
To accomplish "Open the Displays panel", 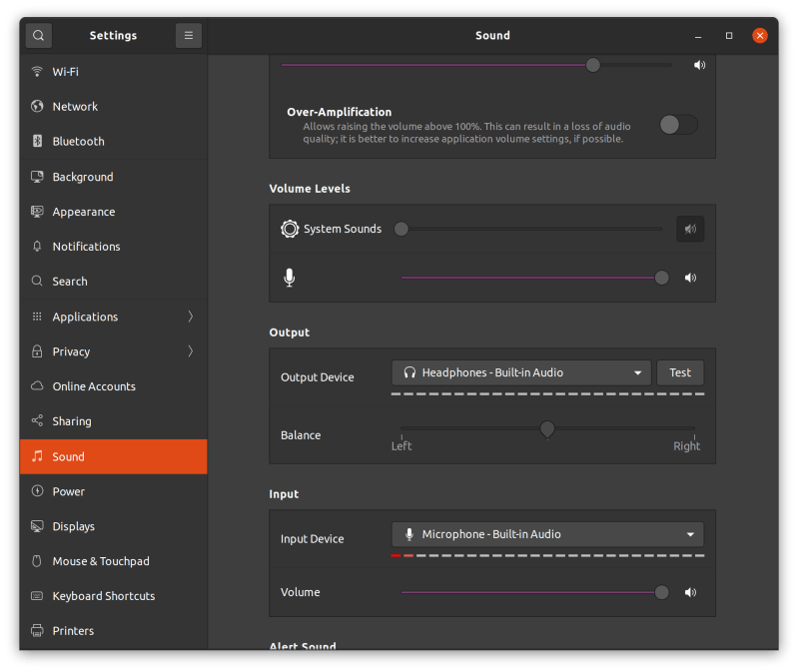I will click(x=114, y=526).
